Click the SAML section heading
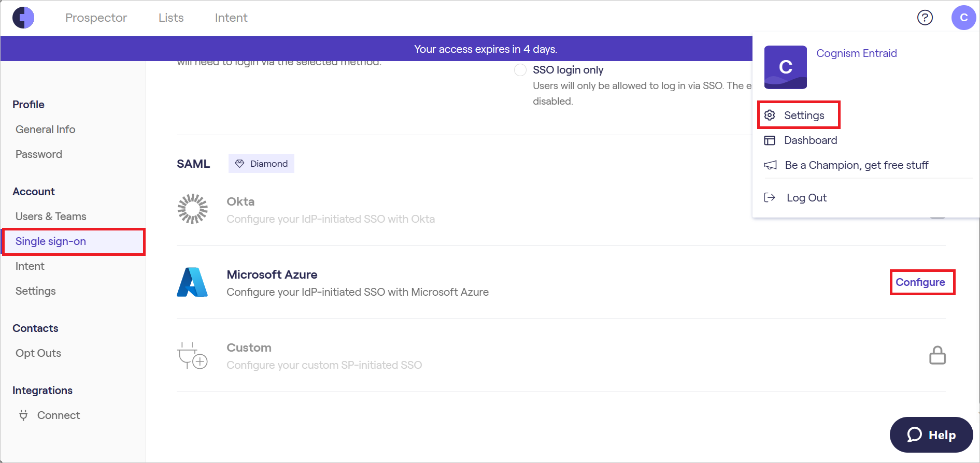The width and height of the screenshot is (980, 463). (193, 164)
